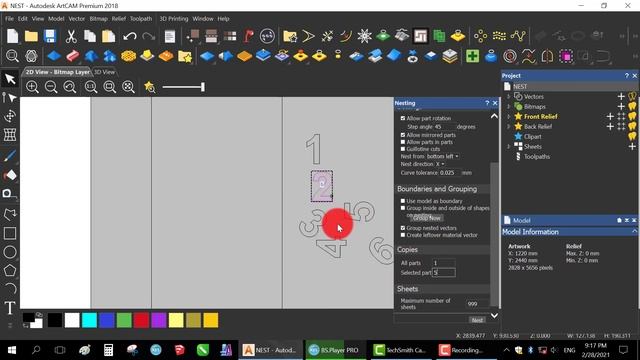The height and width of the screenshot is (360, 640).
Task: Add new sheet with plus button
Action: (x=632, y=146)
